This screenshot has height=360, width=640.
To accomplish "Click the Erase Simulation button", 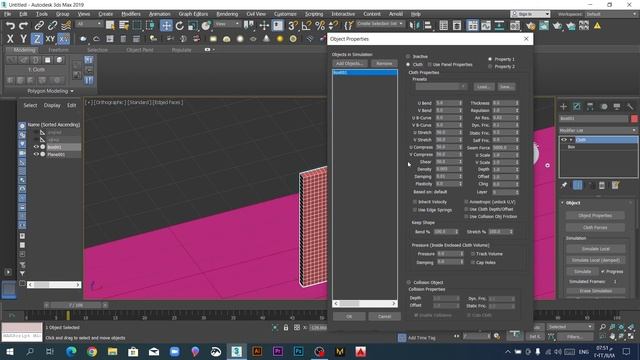I will coord(595,291).
